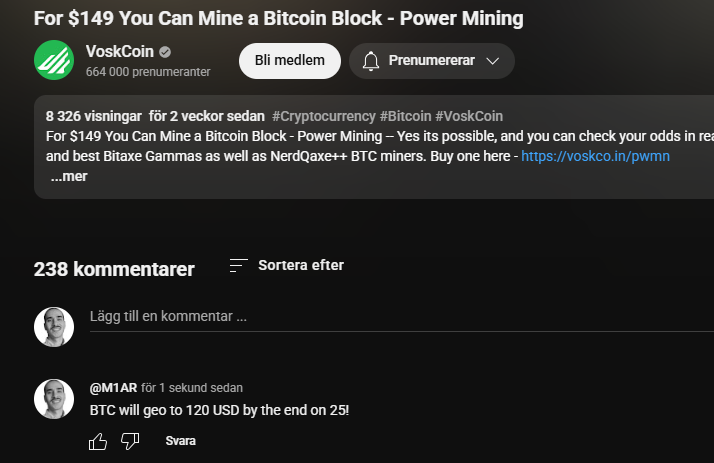The height and width of the screenshot is (463, 714).
Task: Click the Bli medlem button
Action: click(290, 61)
